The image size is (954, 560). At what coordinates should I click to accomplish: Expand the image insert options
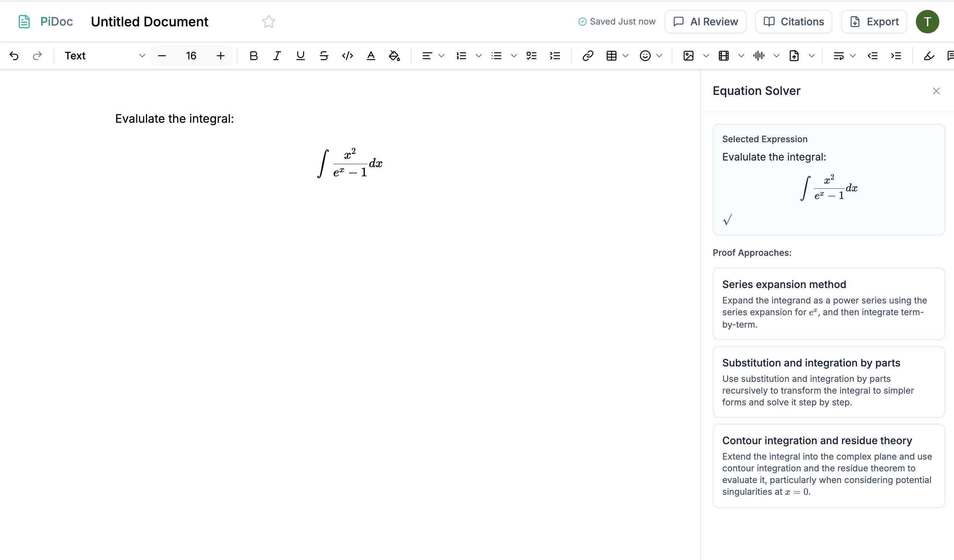tap(705, 56)
